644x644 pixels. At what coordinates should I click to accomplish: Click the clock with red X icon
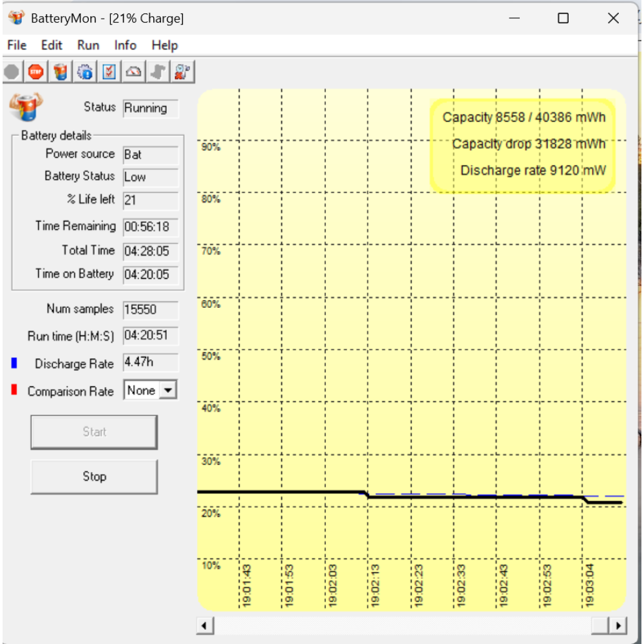click(182, 71)
